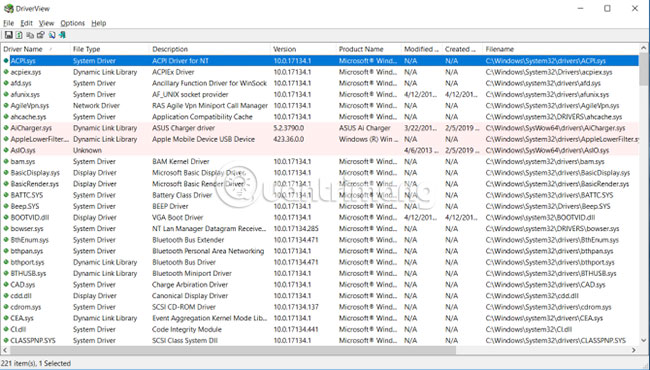Click the vertical scrollbar down arrow
Screen dimensions: 650x370
point(644,341)
